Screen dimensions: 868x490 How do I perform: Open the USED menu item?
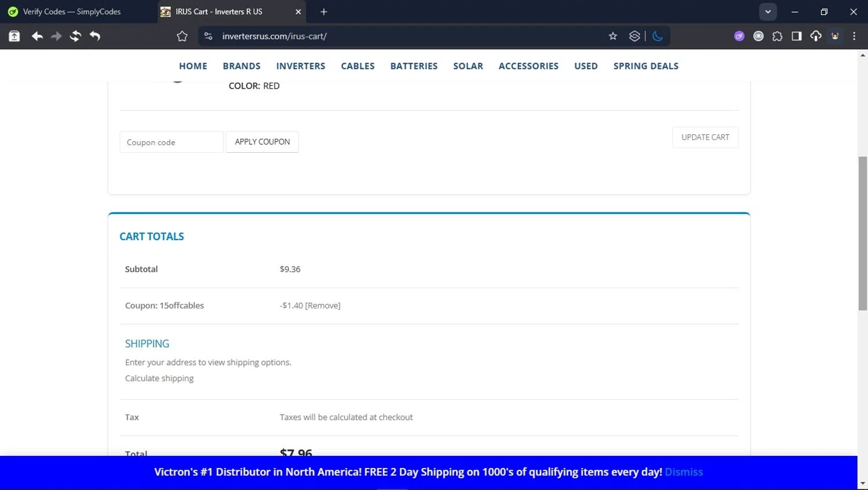(x=586, y=66)
